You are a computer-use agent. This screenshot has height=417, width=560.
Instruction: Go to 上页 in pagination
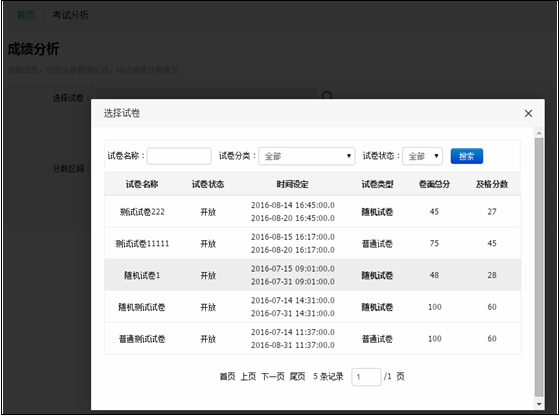pos(248,377)
